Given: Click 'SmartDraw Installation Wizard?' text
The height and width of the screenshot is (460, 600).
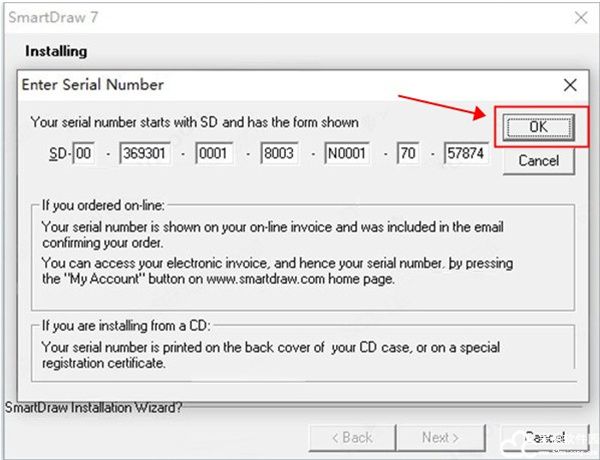Looking at the screenshot, I should point(94,408).
